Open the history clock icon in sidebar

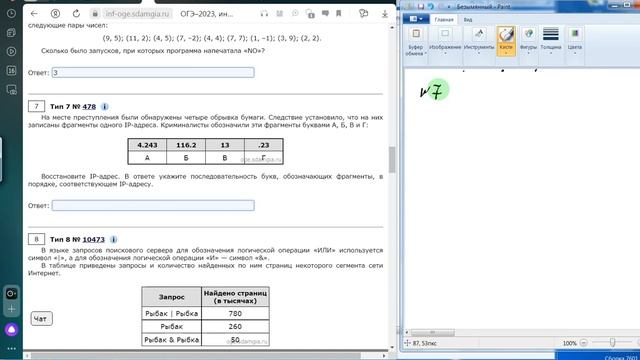click(11, 13)
